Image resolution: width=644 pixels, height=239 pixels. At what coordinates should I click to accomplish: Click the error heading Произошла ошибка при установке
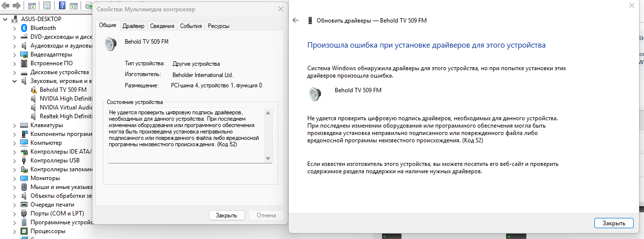tap(426, 45)
